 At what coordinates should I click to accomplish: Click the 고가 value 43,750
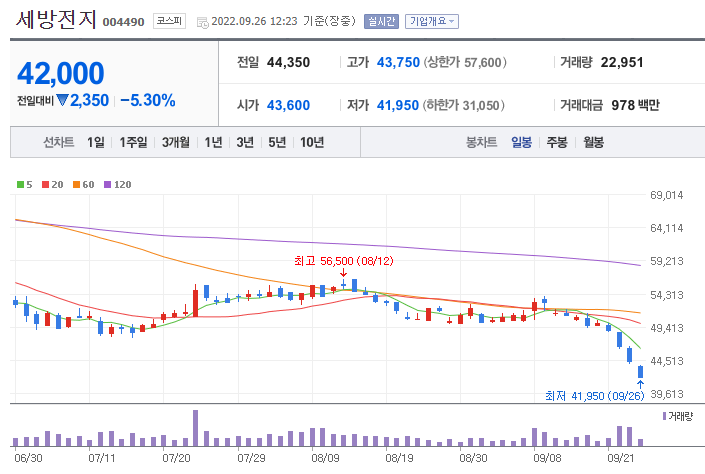pyautogui.click(x=398, y=62)
